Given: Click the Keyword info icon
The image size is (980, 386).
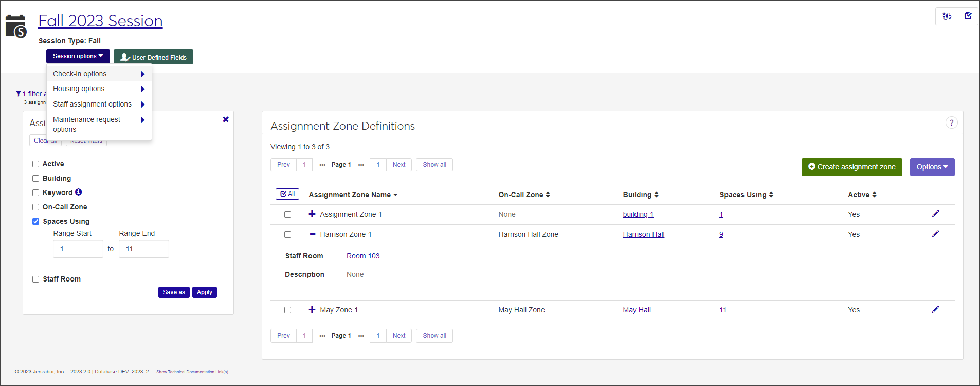Looking at the screenshot, I should 79,192.
